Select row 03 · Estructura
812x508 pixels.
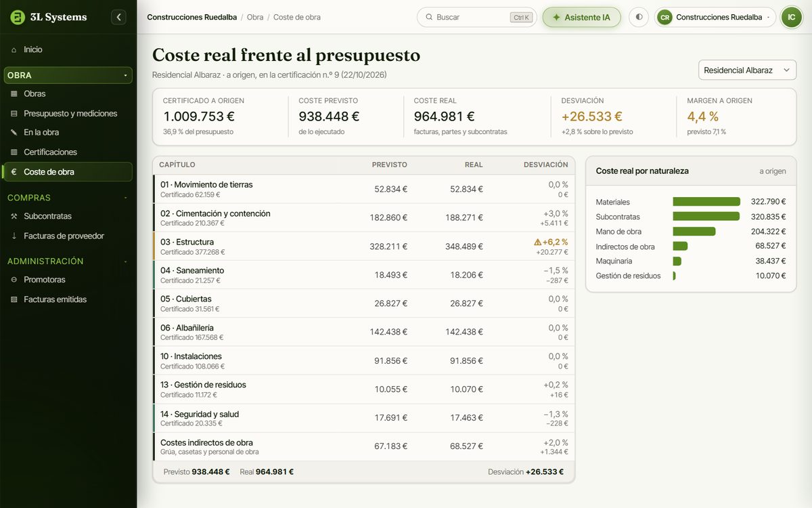tap(364, 246)
